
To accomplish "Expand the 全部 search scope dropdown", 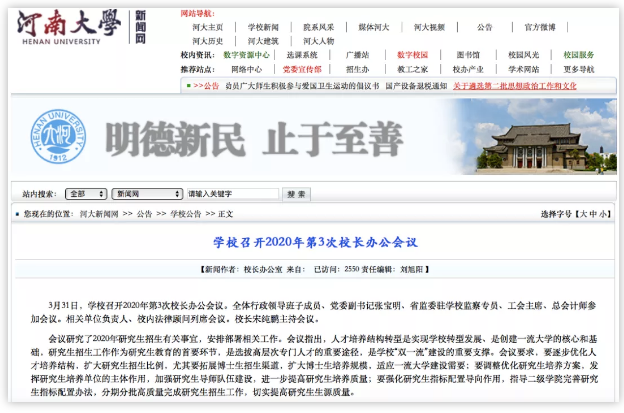I will pyautogui.click(x=86, y=194).
